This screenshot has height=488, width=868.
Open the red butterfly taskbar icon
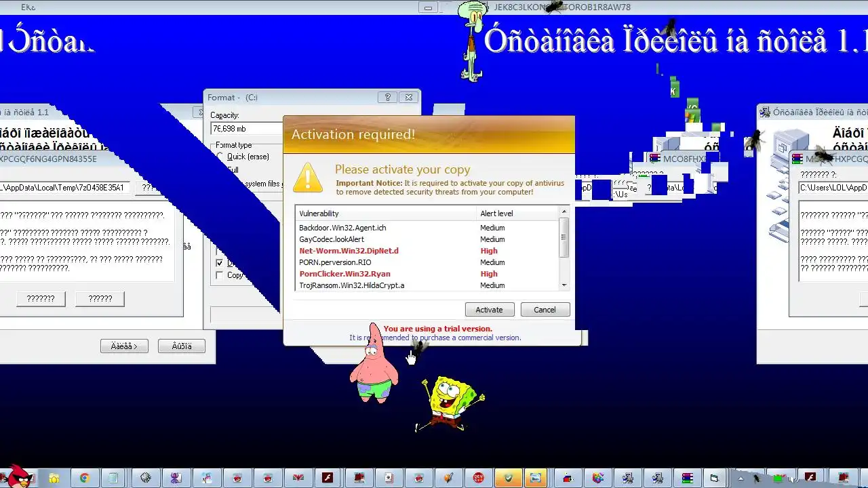click(x=298, y=478)
